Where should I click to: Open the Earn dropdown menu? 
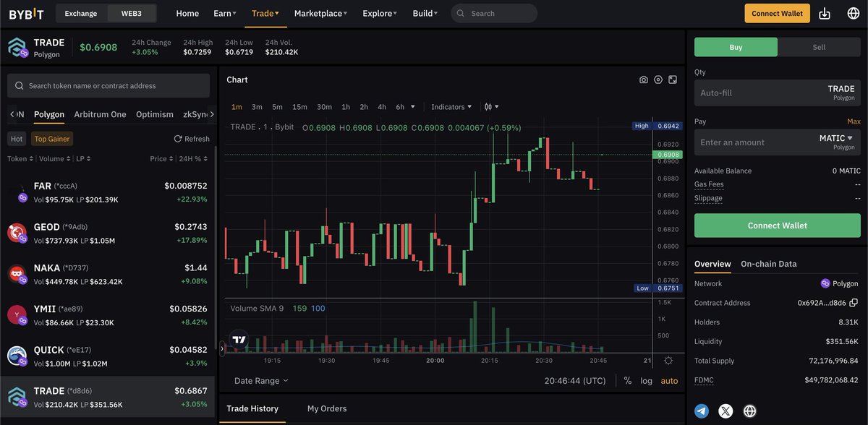tap(226, 13)
